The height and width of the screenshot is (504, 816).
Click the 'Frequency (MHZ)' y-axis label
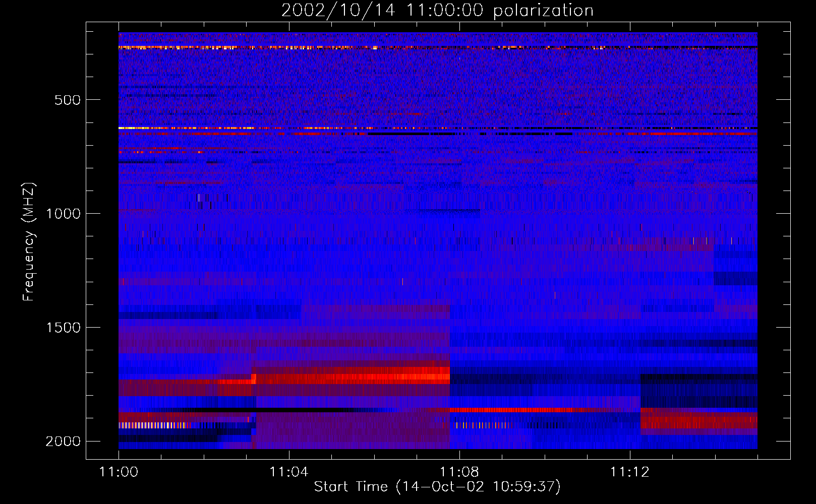click(x=29, y=242)
